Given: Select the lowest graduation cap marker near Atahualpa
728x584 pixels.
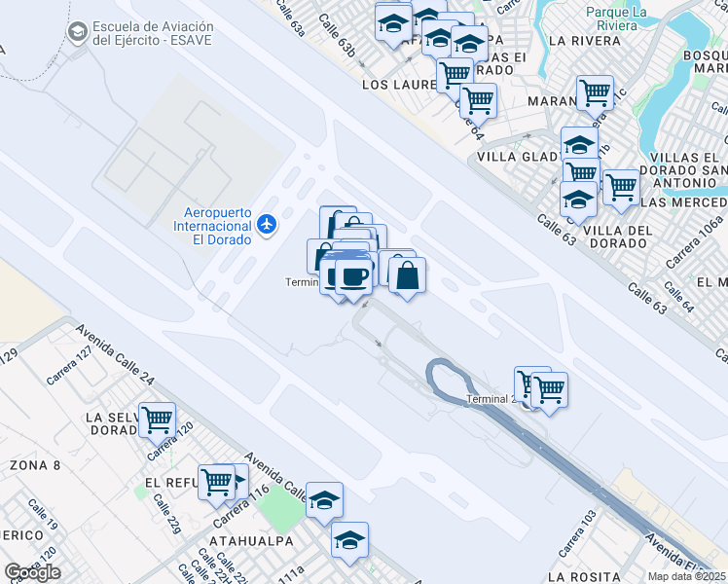Looking at the screenshot, I should tap(350, 540).
